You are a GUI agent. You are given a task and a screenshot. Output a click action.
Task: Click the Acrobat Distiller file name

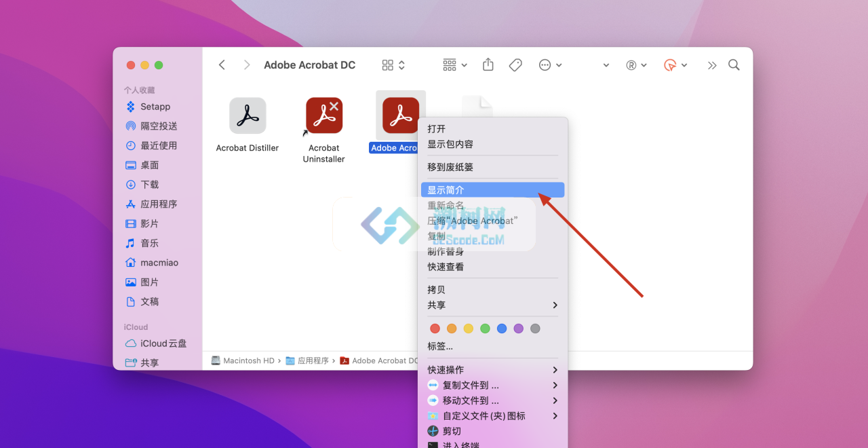(x=248, y=148)
